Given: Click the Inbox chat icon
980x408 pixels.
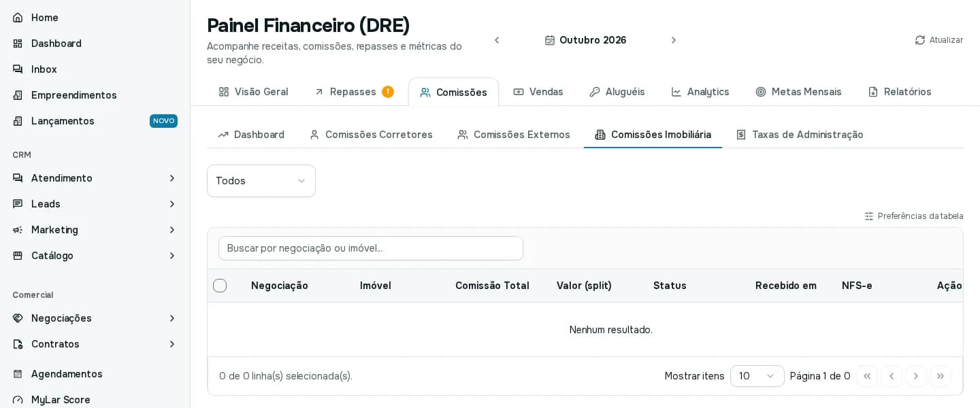Looking at the screenshot, I should 18,69.
